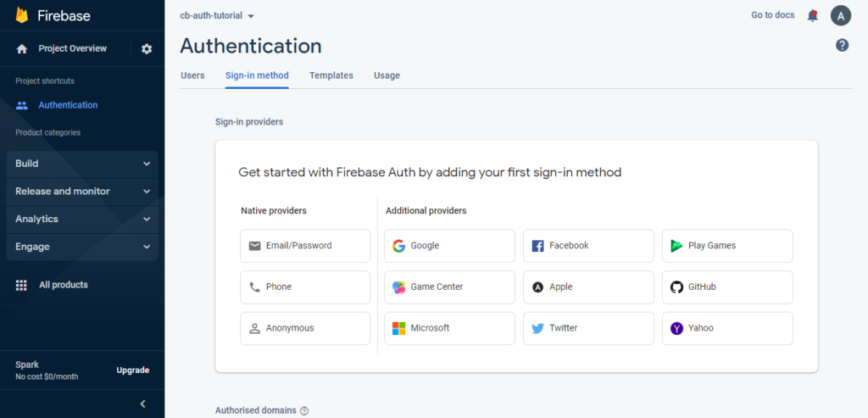Screen dimensions: 868x418
Task: Switch to the Templates tab
Action: click(x=331, y=75)
